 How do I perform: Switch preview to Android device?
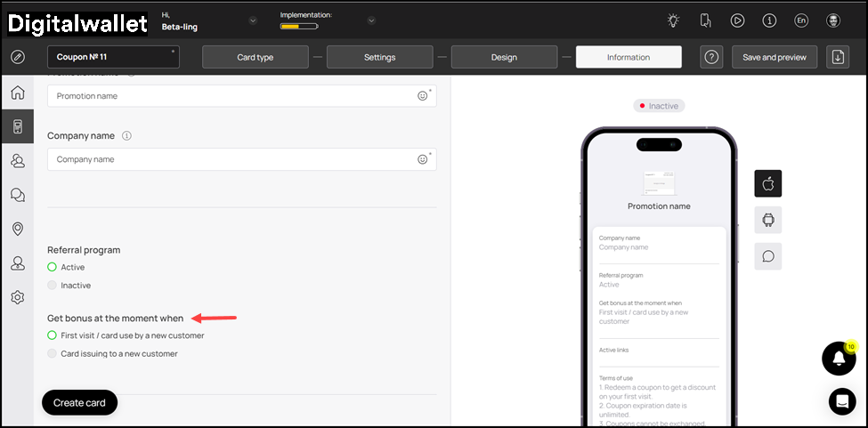coord(767,220)
